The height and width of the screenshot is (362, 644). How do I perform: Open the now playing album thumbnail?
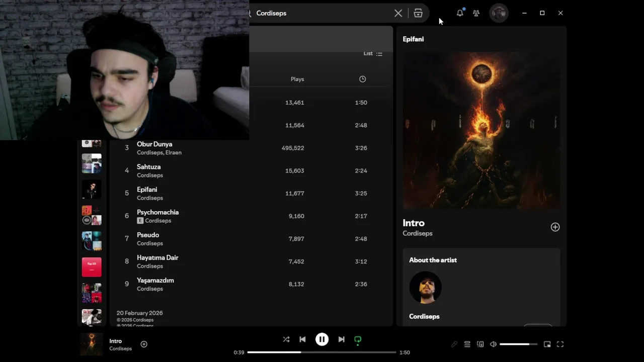92,344
